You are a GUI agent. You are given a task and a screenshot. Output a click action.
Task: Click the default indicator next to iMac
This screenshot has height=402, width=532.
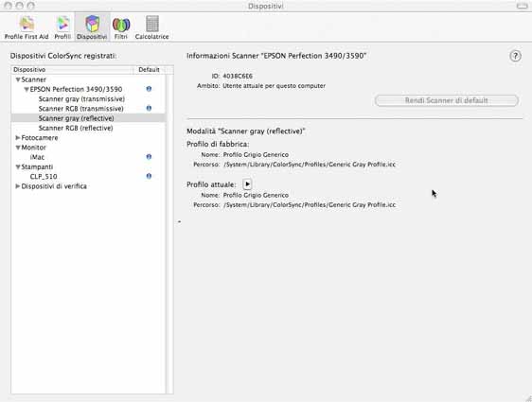[149, 157]
